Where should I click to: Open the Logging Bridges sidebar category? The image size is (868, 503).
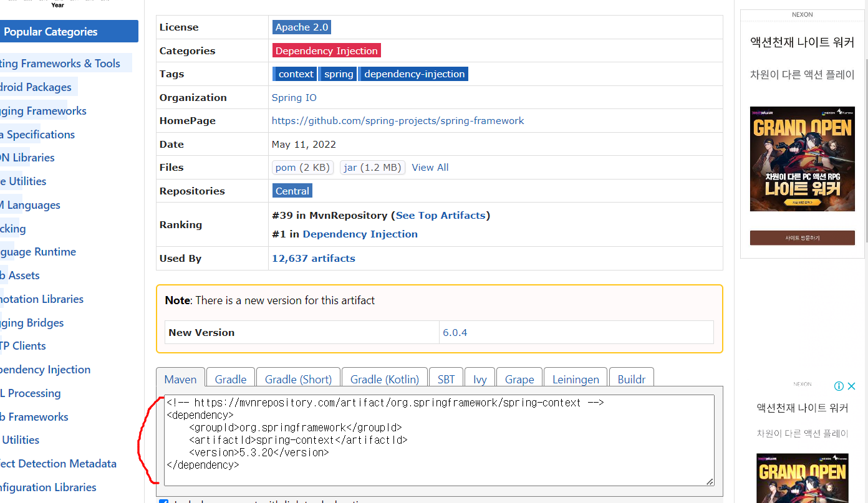coord(32,323)
